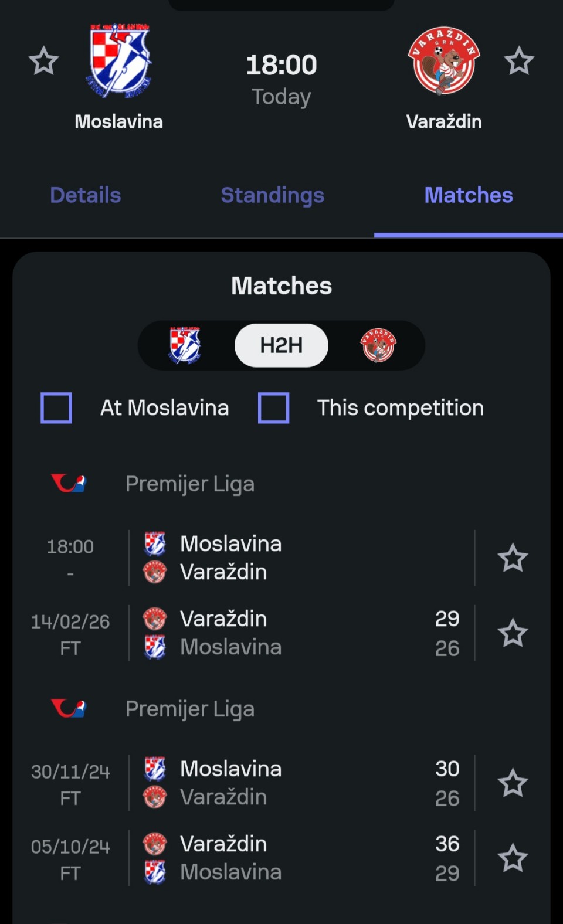Favorite Varaždin team with header star
The height and width of the screenshot is (924, 563).
click(x=519, y=62)
